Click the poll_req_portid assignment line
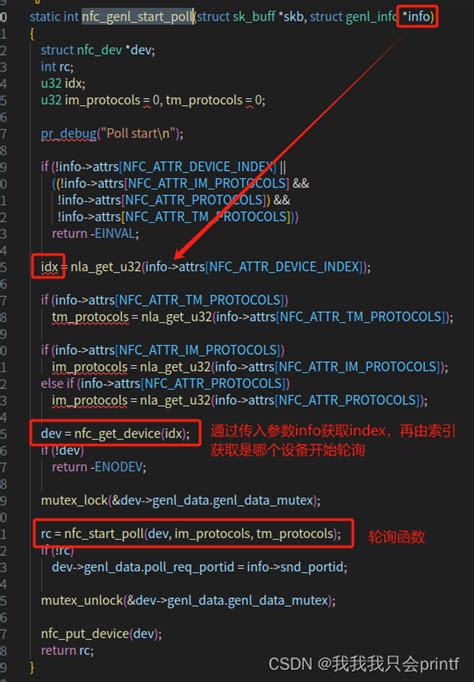Image resolution: width=474 pixels, height=682 pixels. coord(200,567)
